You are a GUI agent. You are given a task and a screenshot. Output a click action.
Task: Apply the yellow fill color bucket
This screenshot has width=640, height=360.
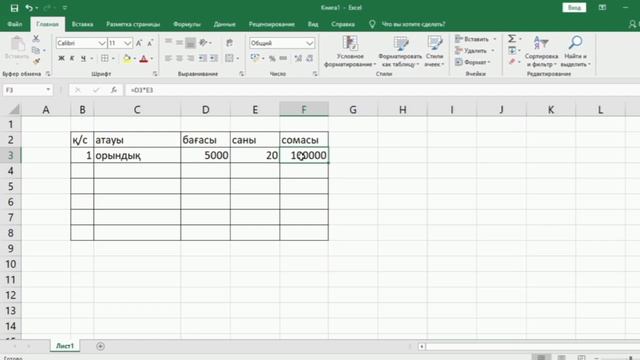[x=127, y=59]
